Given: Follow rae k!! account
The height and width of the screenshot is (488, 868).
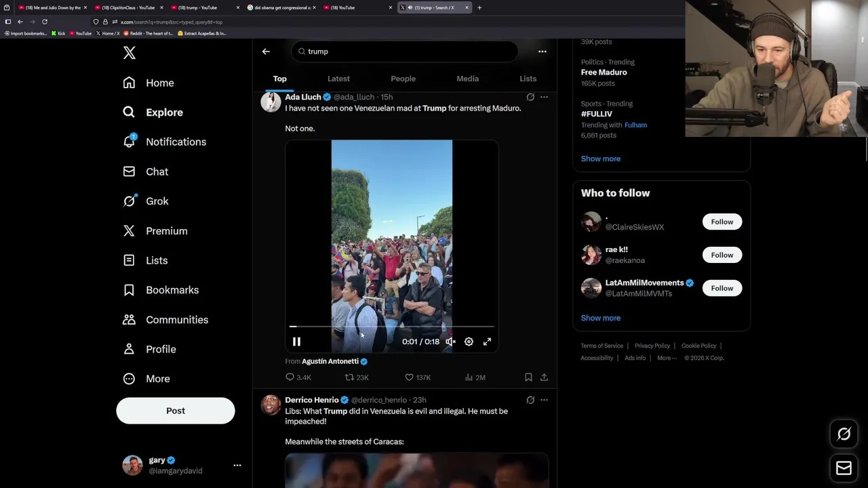Looking at the screenshot, I should 722,255.
